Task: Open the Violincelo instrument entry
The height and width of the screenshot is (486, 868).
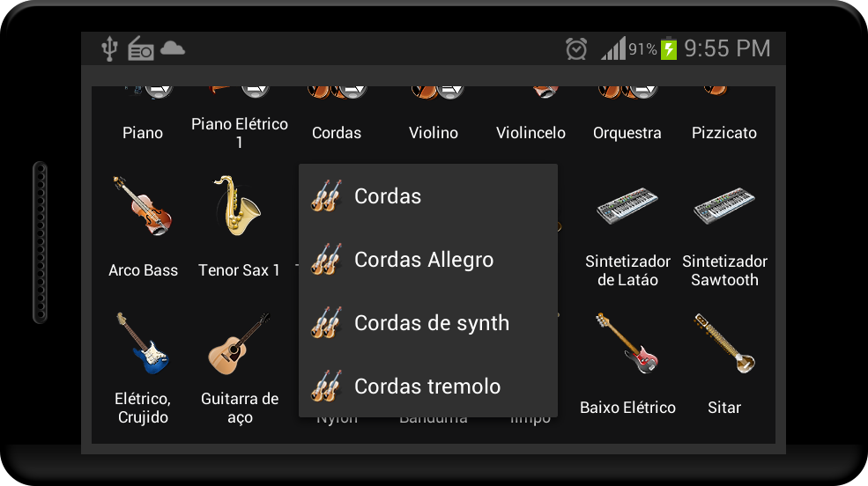Action: [530, 133]
